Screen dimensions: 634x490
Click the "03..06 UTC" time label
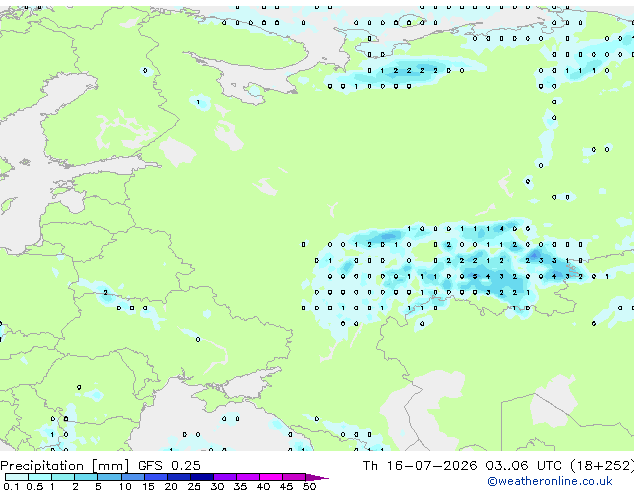[524, 466]
